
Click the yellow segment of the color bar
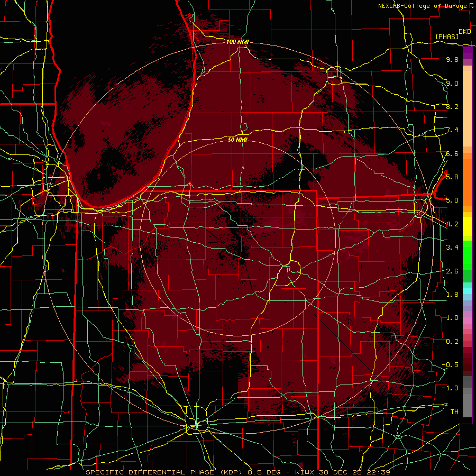click(467, 226)
